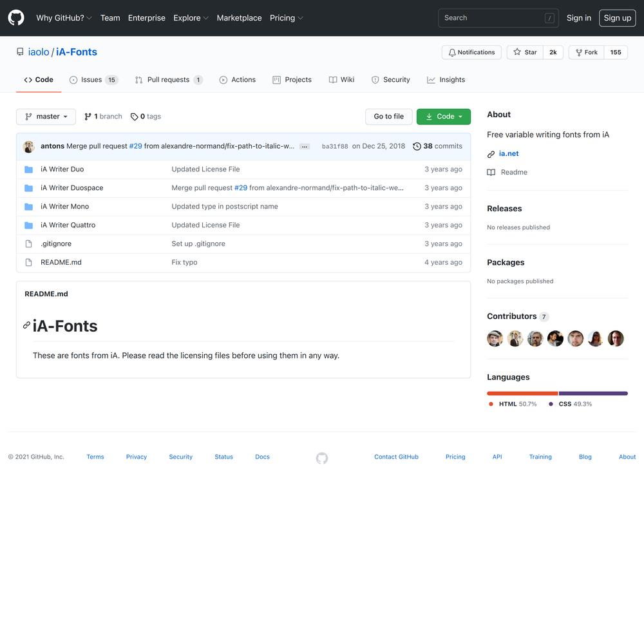Expand the commit message ellipsis button
Screen dimensions: 644x644
pyautogui.click(x=305, y=147)
